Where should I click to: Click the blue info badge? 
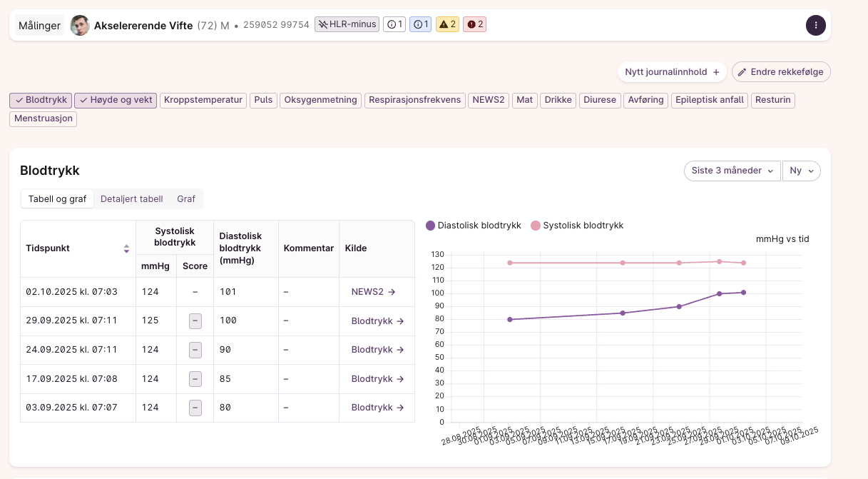coord(422,25)
